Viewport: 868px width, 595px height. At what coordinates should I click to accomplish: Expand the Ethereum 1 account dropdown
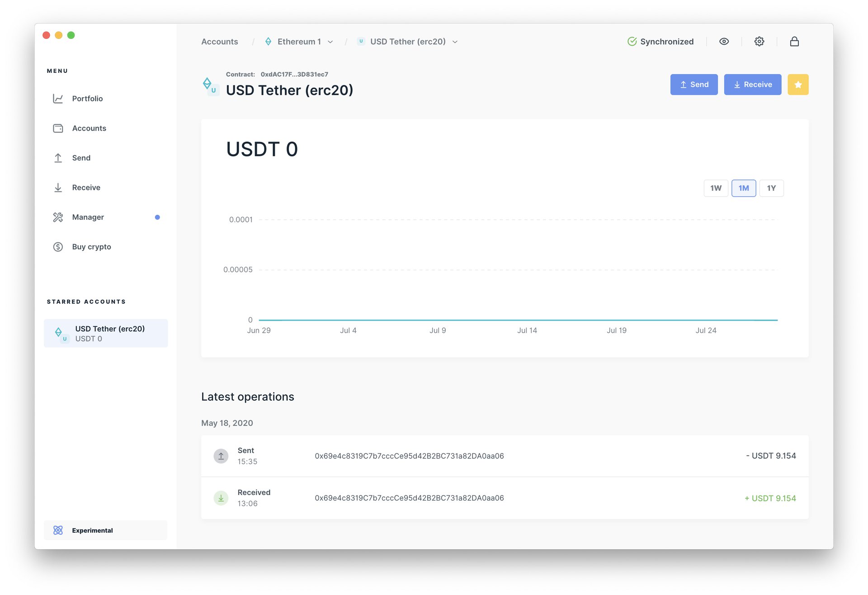(x=330, y=42)
